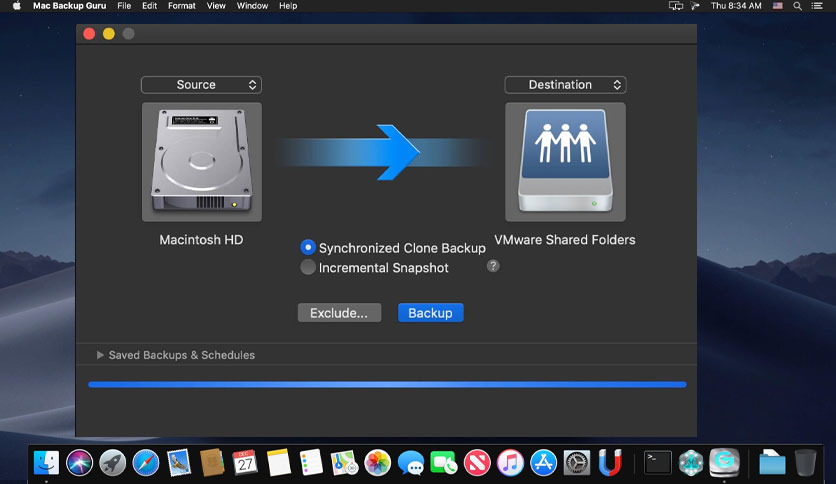Screen dimensions: 836x484
Task: Open Messages speech bubble icon in dock
Action: pyautogui.click(x=411, y=462)
